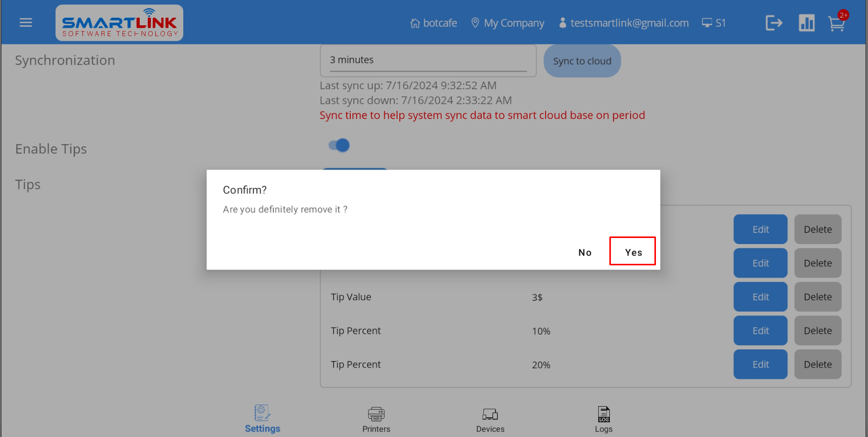Open the Logs tab
The width and height of the screenshot is (868, 437).
tap(603, 419)
